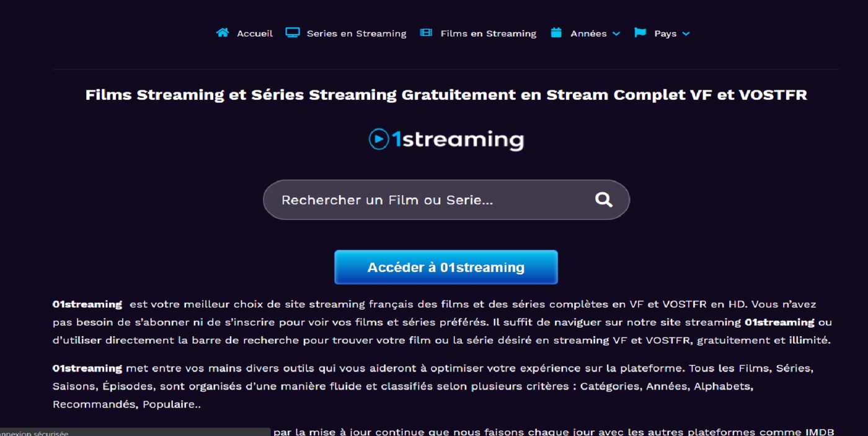Click the calendar icon next to Années
Image resolution: width=868 pixels, height=436 pixels.
(x=556, y=33)
